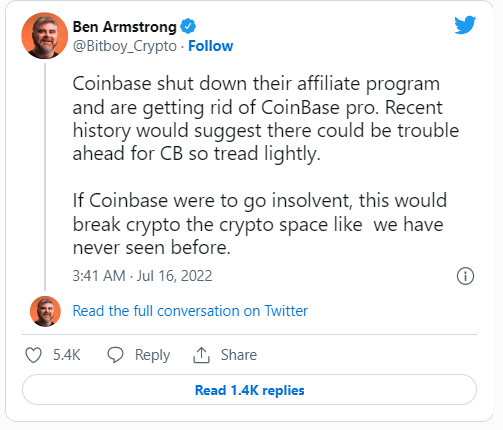Click the Read 1.4K replies button
The width and height of the screenshot is (503, 430).
249,390
